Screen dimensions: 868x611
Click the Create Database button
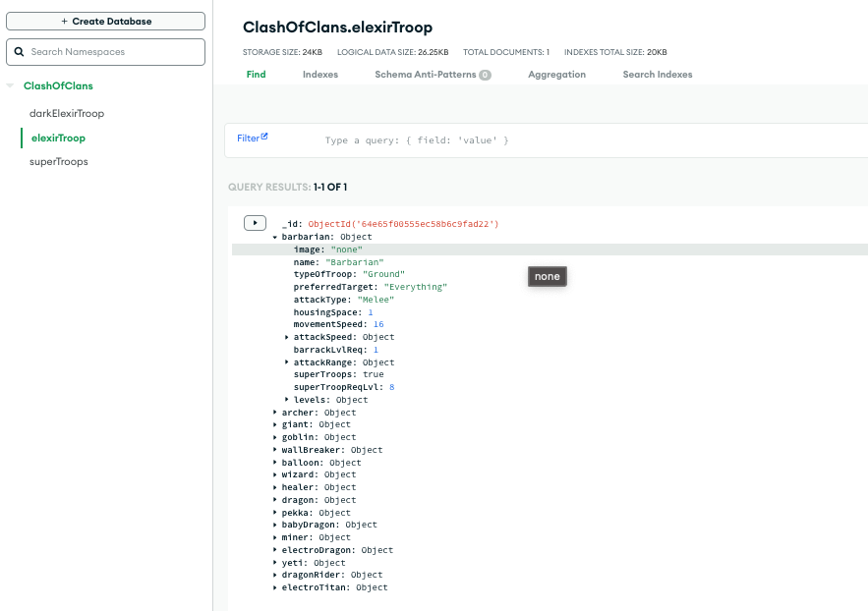106,21
